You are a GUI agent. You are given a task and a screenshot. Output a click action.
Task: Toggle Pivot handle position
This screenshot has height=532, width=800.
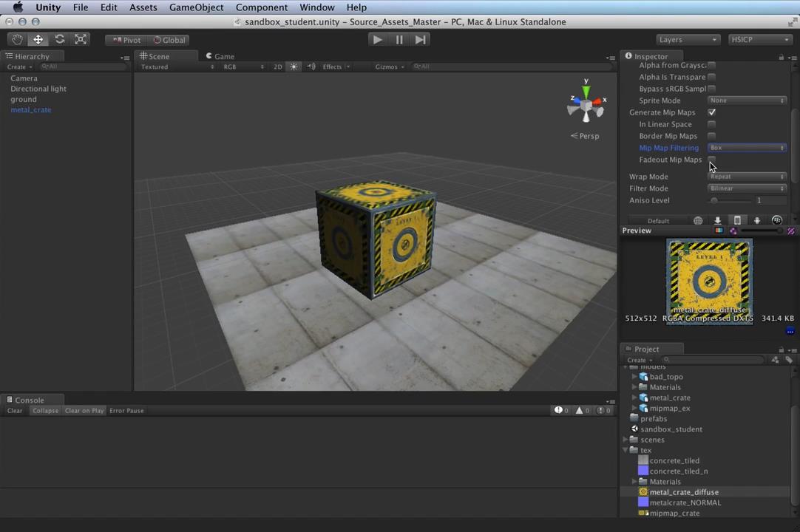126,40
